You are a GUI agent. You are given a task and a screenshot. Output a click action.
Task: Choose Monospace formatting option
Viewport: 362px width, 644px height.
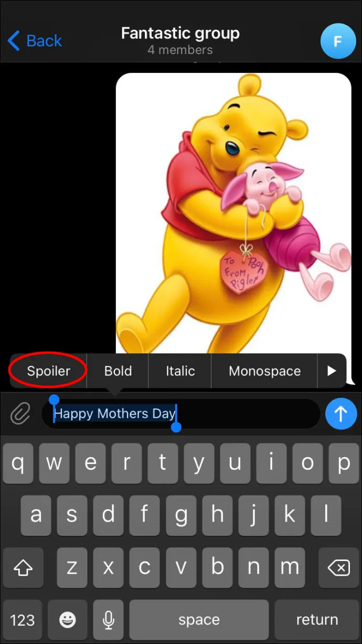264,371
